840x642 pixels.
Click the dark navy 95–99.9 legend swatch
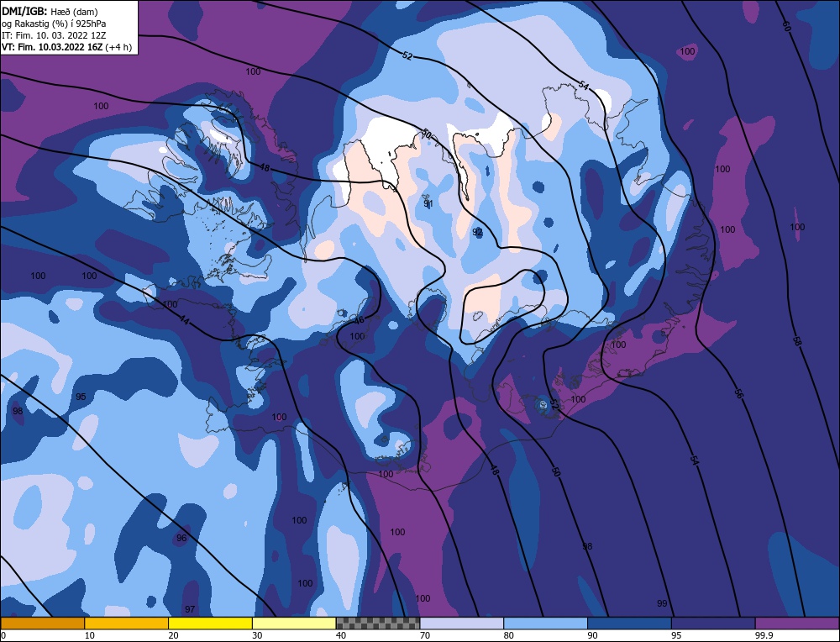click(713, 623)
